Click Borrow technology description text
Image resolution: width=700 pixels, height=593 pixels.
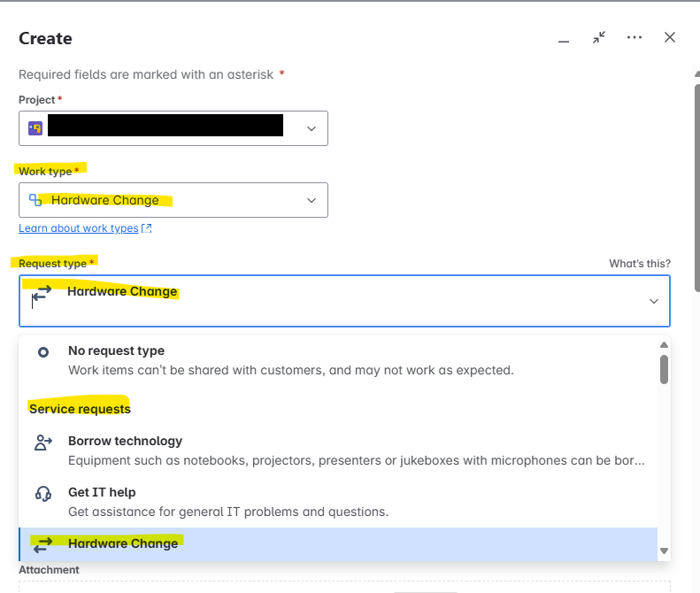pos(357,460)
